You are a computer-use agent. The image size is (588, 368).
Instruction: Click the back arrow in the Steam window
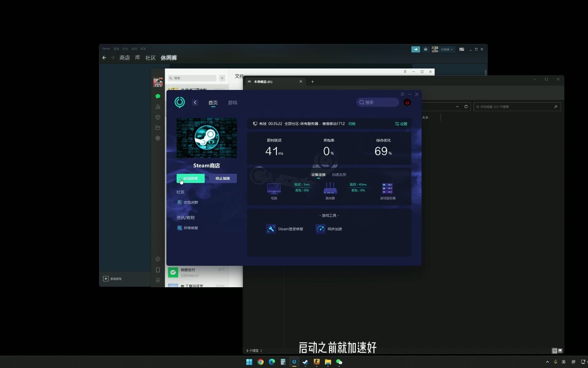(x=104, y=58)
